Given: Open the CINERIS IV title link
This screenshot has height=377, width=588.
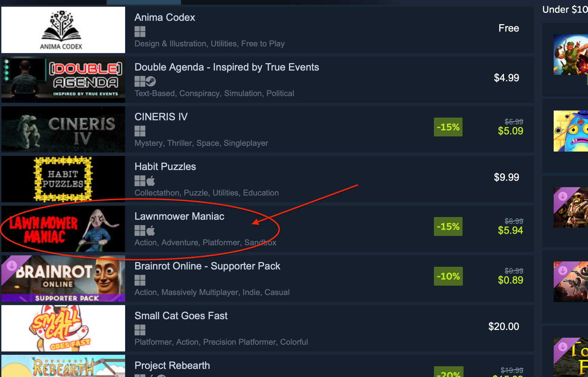Looking at the screenshot, I should pos(161,117).
